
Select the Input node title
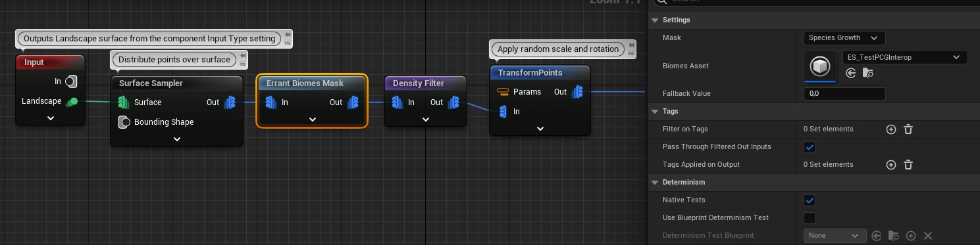point(34,62)
